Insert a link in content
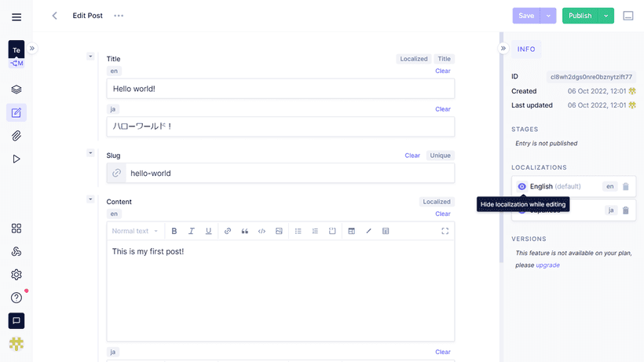 (x=228, y=231)
